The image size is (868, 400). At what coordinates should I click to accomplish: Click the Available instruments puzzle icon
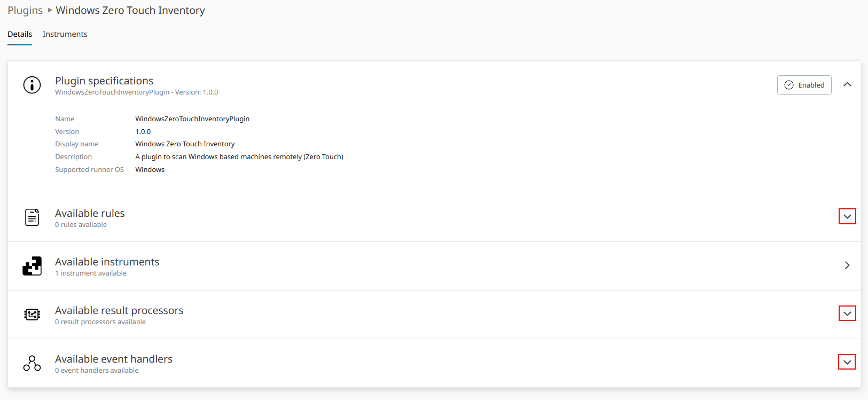coord(32,266)
